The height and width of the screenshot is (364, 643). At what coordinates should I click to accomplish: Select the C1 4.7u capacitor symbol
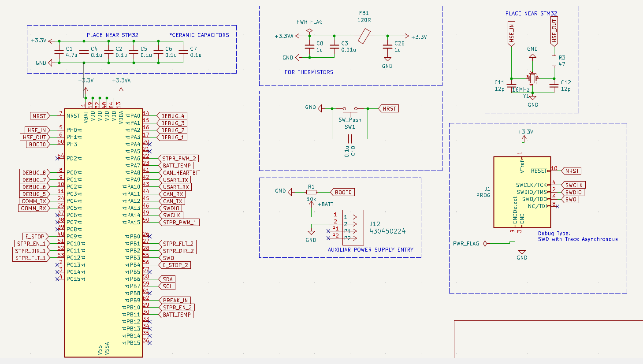tap(59, 52)
